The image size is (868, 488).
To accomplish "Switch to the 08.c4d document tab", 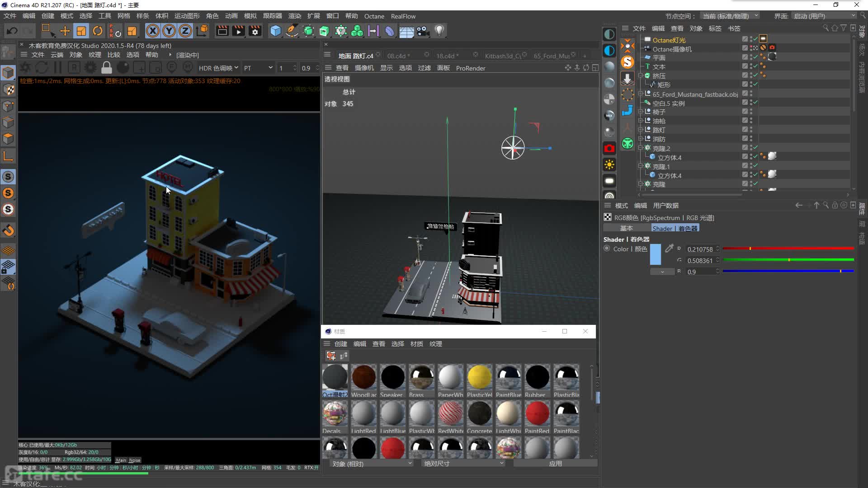I will click(x=399, y=56).
